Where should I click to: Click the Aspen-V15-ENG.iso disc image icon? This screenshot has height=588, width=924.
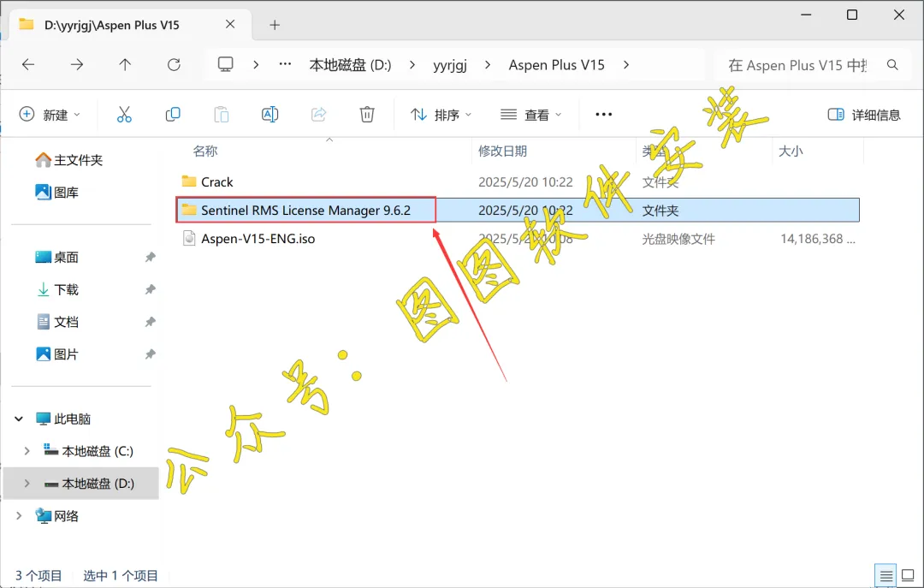(189, 238)
